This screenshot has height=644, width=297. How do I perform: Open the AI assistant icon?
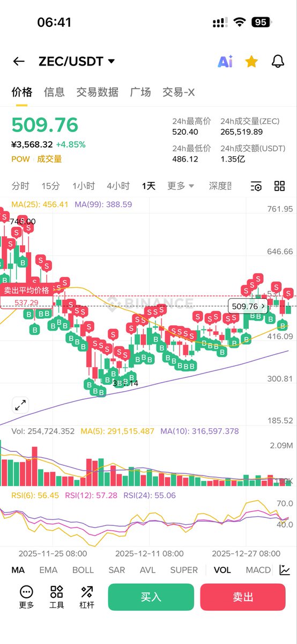point(225,62)
